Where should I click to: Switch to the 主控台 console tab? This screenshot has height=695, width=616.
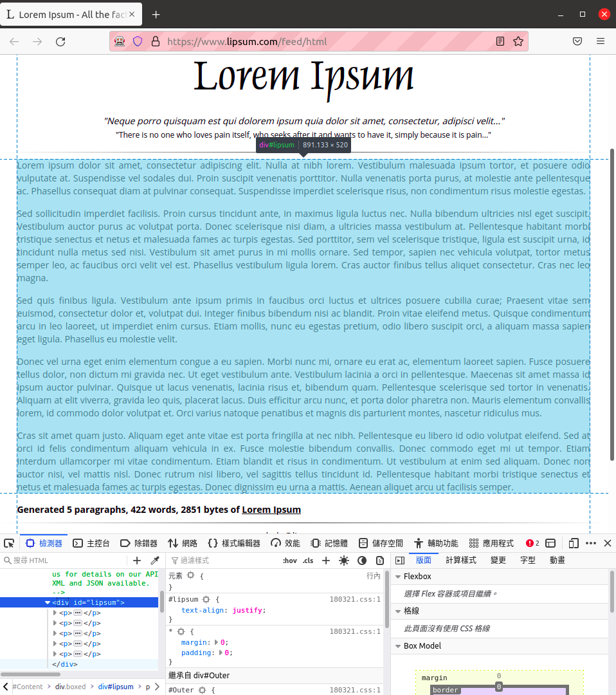[x=91, y=543]
